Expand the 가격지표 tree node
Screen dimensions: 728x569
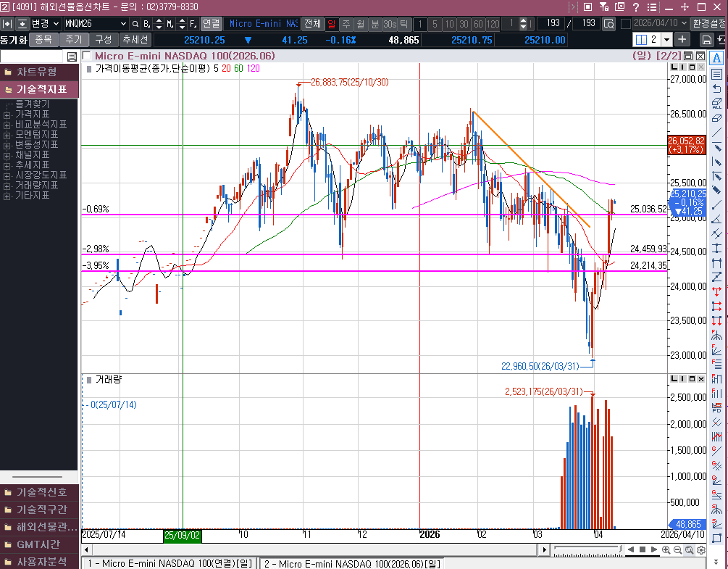point(7,115)
